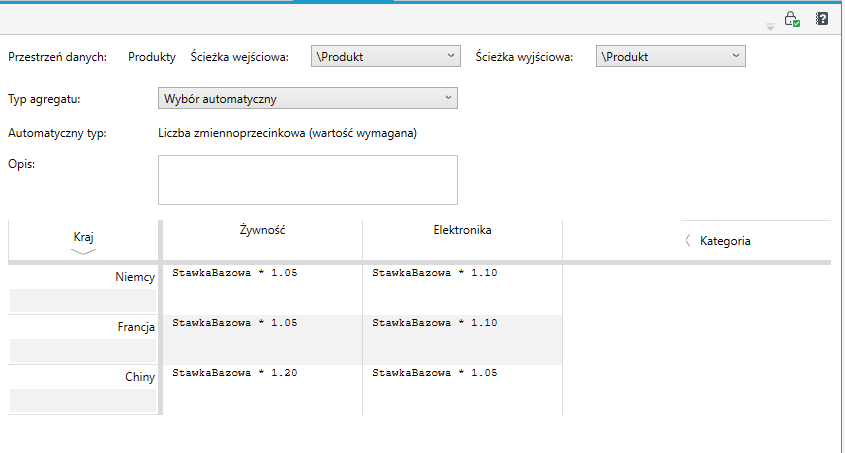This screenshot has height=453, width=845.
Task: Open the help notebook icon
Action: (x=822, y=19)
